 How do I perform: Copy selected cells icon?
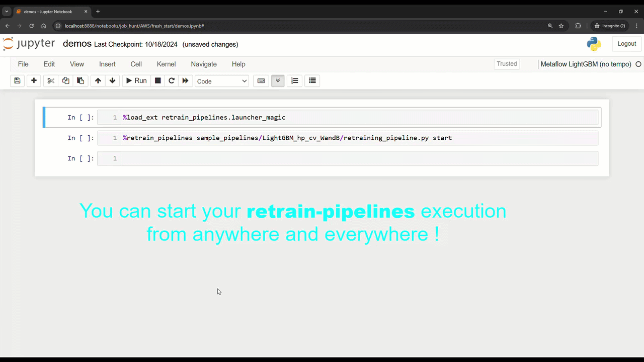pos(65,80)
